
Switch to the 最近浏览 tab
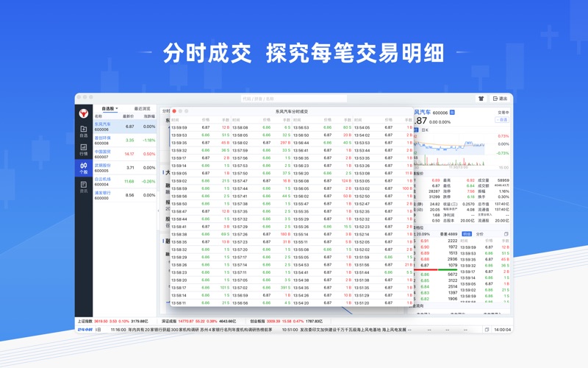[142, 108]
